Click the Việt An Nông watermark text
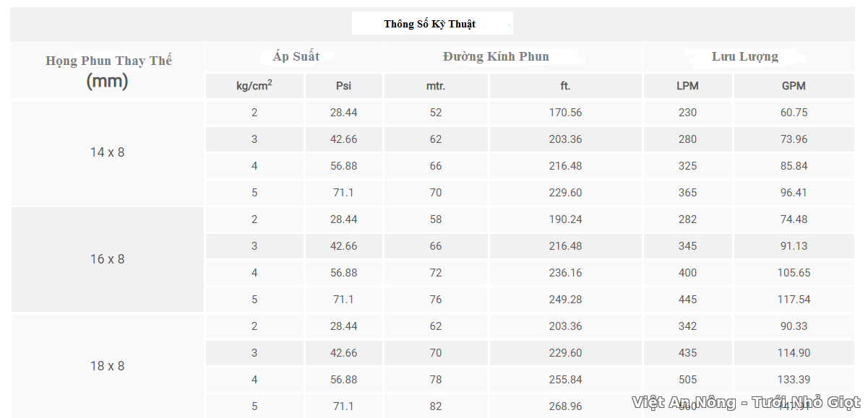868x418 pixels. tap(745, 403)
